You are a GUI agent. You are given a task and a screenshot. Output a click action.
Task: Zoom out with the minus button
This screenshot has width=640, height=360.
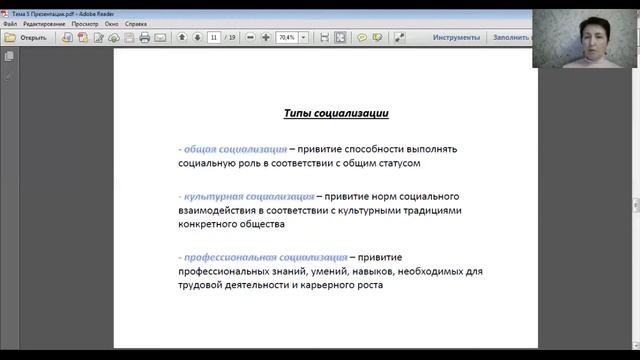pyautogui.click(x=251, y=38)
